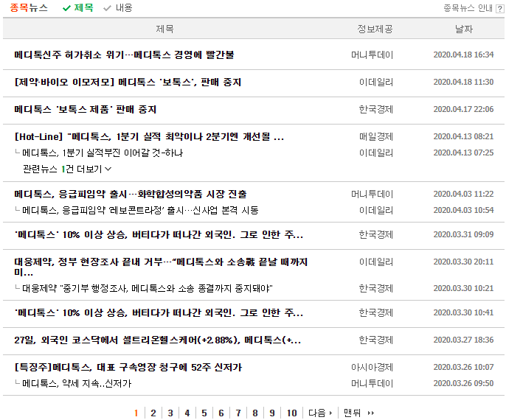
Task: Open article [제약·바이오 이모저모] 메디톡스 보톡스 판매 중지
Action: click(128, 83)
